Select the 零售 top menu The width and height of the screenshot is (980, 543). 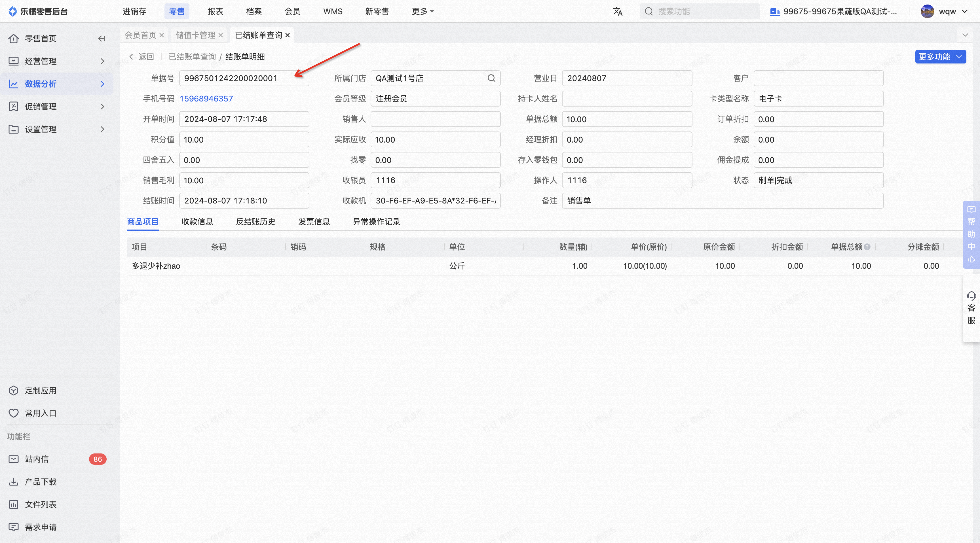click(x=177, y=11)
